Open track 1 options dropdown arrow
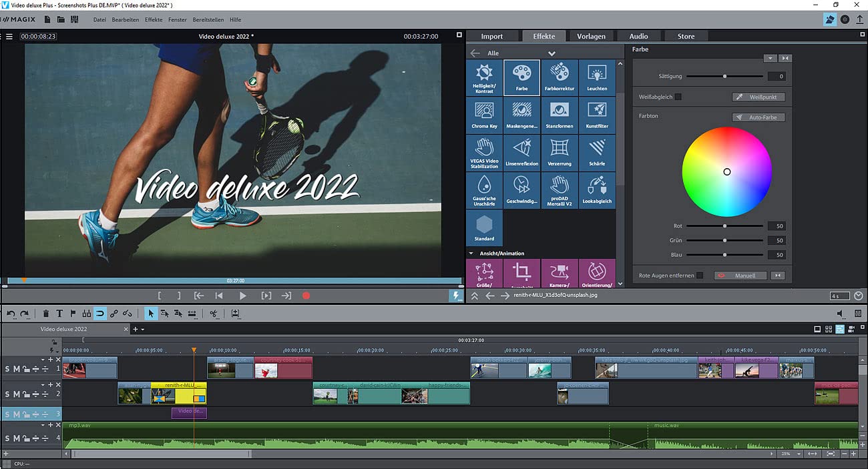 point(43,360)
